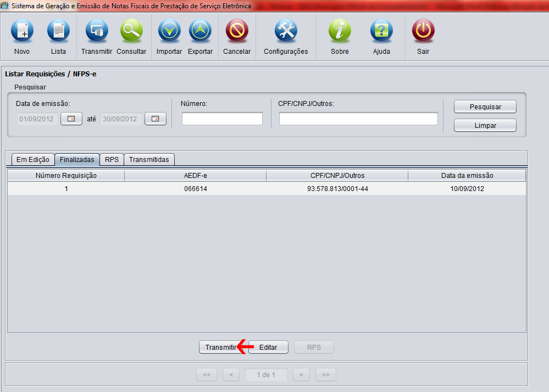Select the cell 93.578.813/0001-44
The image size is (549, 392).
[x=337, y=189]
